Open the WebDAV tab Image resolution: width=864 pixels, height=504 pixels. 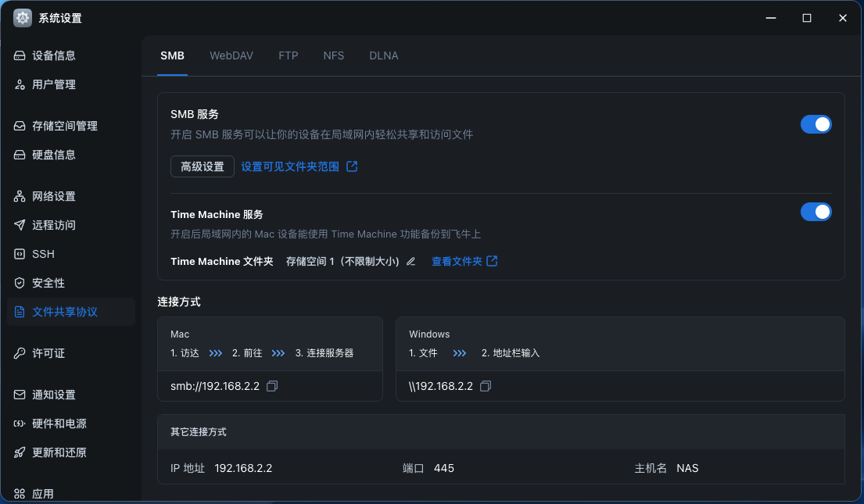(231, 55)
